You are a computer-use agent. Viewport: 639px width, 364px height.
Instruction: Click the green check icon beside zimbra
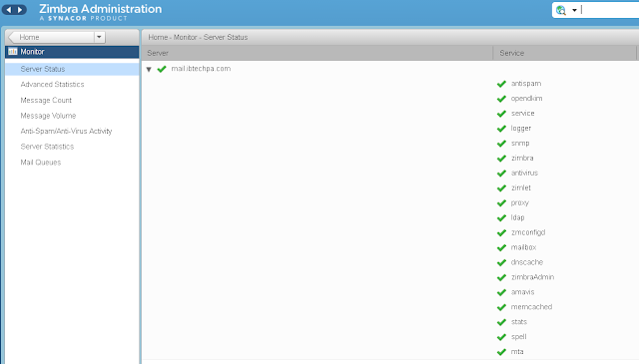501,159
